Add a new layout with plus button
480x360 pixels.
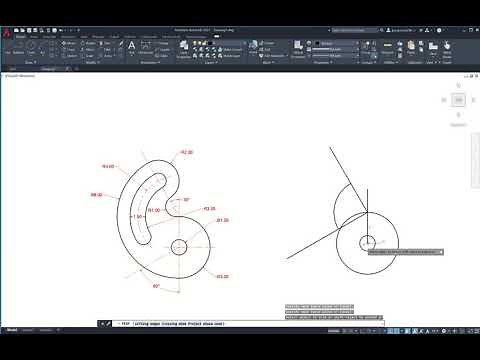(x=58, y=330)
